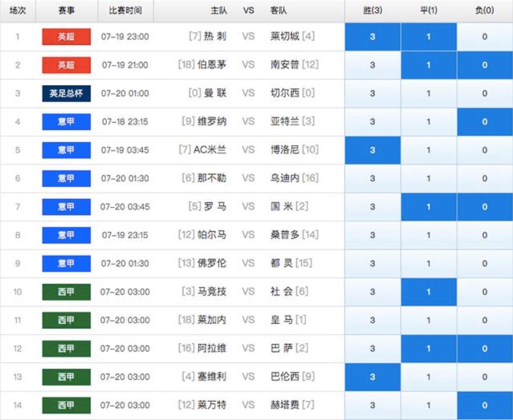The width and height of the screenshot is (513, 420).
Task: Toggle draw (1) for match 10 马竞技
Action: (x=428, y=292)
